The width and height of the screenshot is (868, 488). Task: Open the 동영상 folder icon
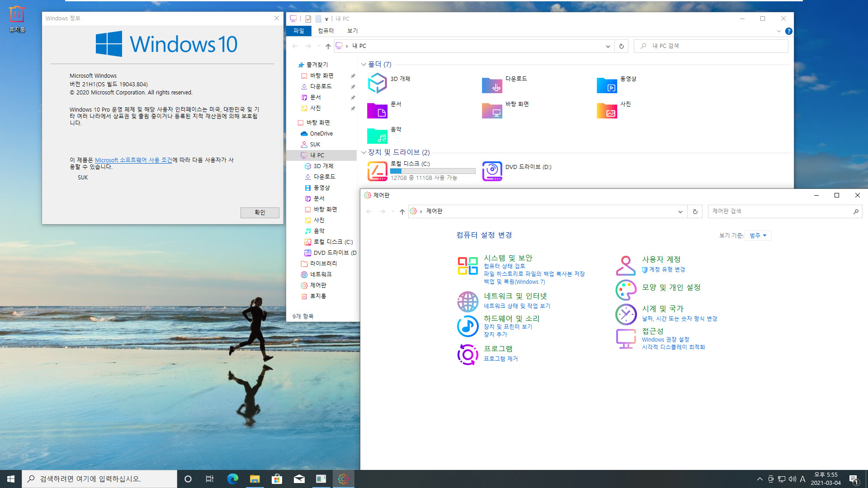[x=607, y=85]
